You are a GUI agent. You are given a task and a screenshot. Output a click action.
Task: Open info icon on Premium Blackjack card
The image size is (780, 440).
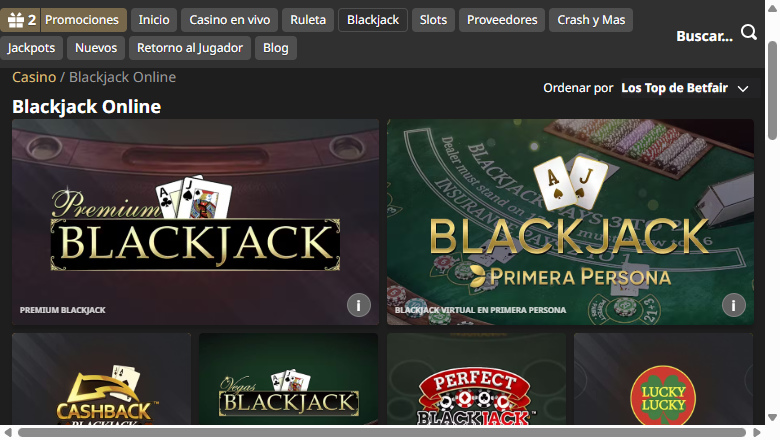point(359,305)
